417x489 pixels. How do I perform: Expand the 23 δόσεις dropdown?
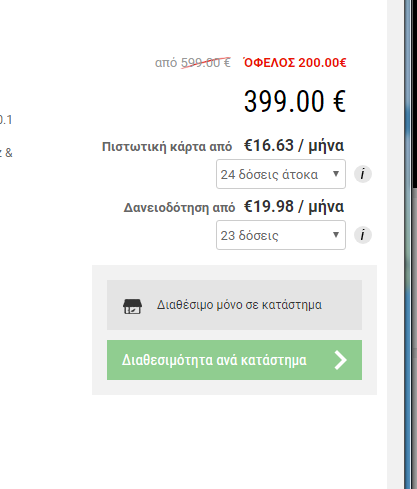pos(281,235)
